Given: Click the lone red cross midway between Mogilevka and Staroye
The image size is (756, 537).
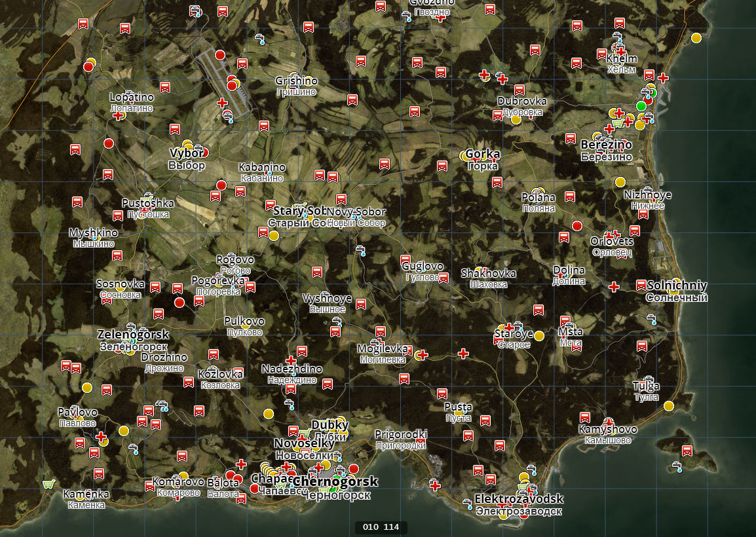Looking at the screenshot, I should pyautogui.click(x=463, y=354).
